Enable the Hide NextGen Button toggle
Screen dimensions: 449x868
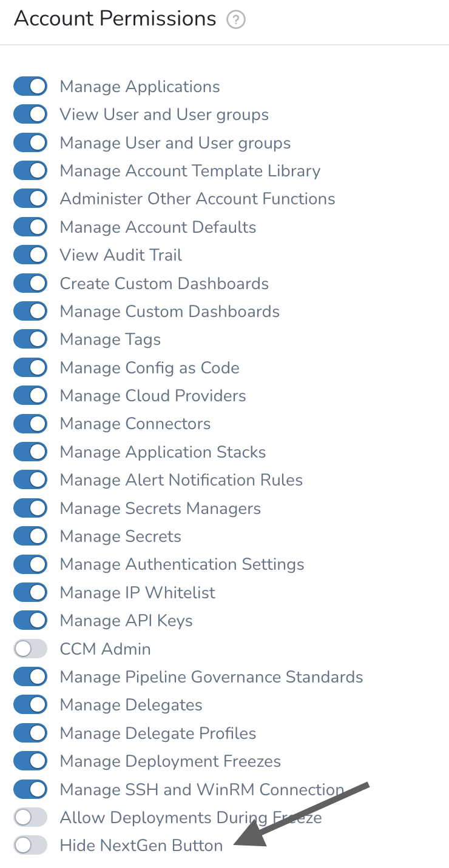30,845
